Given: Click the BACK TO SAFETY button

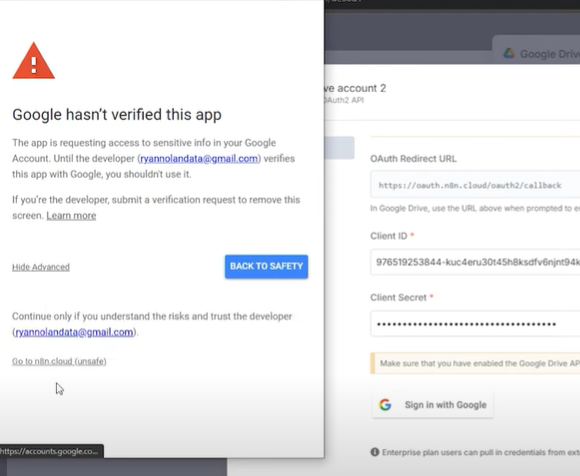Looking at the screenshot, I should 266,266.
